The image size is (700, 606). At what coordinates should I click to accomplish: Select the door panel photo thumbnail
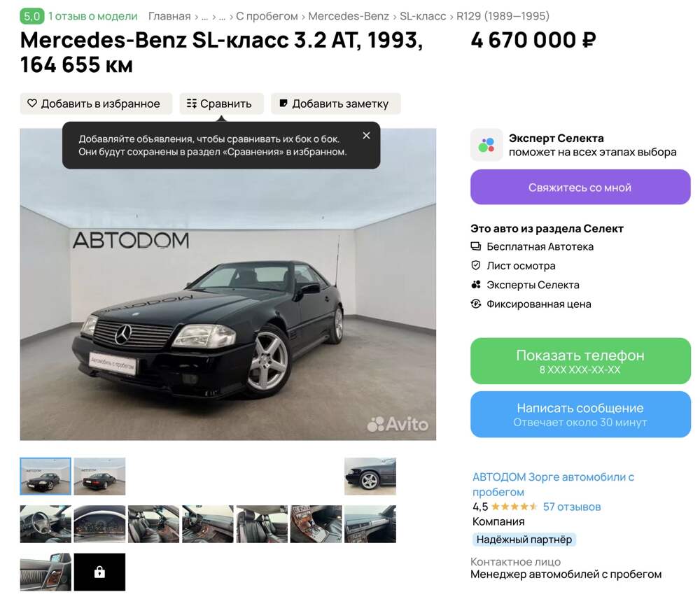[45, 572]
